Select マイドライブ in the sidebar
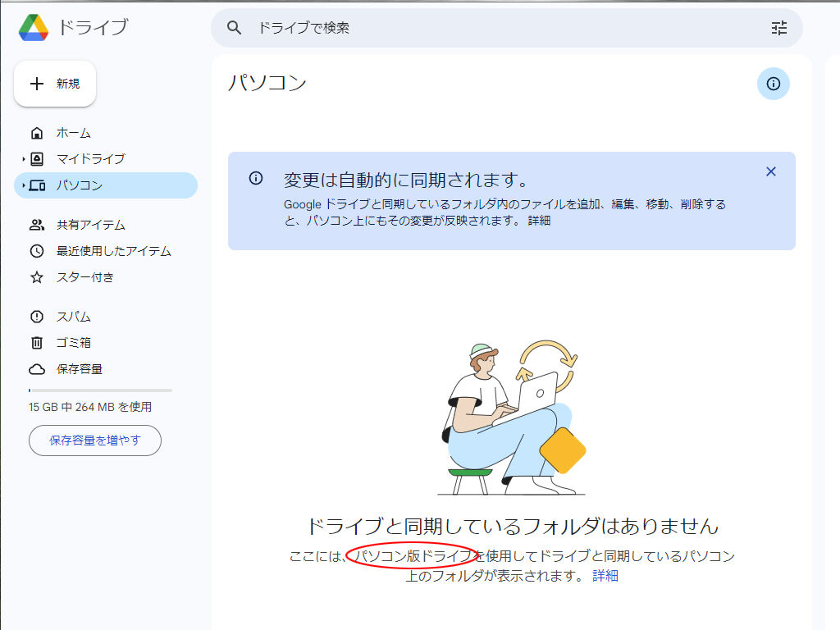This screenshot has width=840, height=630. [90, 159]
